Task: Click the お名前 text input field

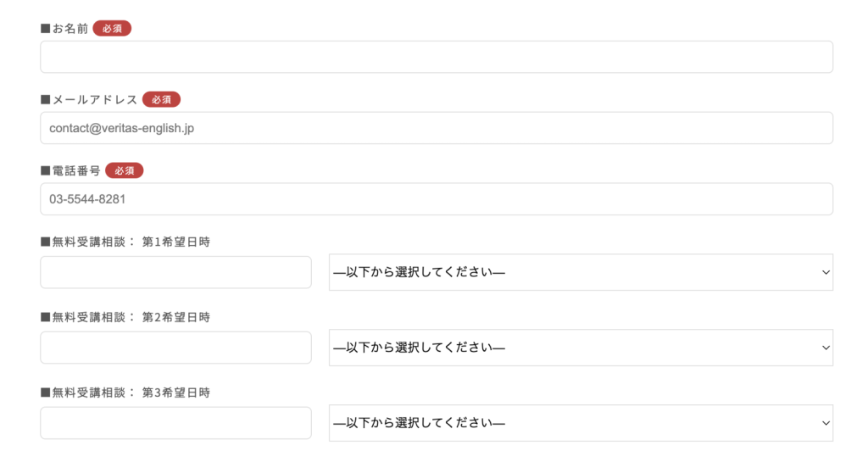Action: [x=436, y=57]
